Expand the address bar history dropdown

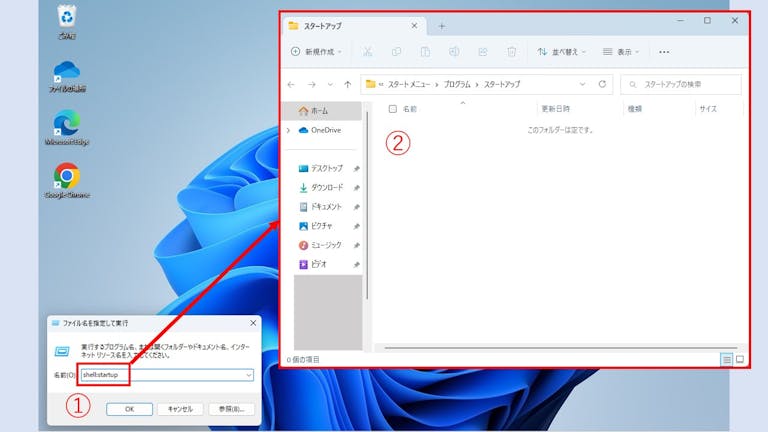[x=582, y=84]
